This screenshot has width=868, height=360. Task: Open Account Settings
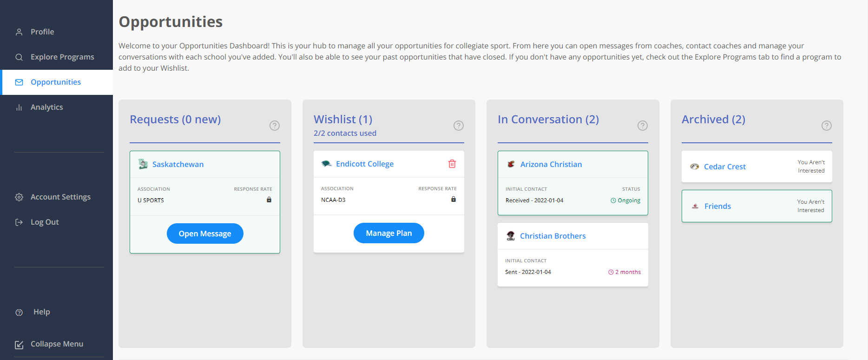[60, 197]
